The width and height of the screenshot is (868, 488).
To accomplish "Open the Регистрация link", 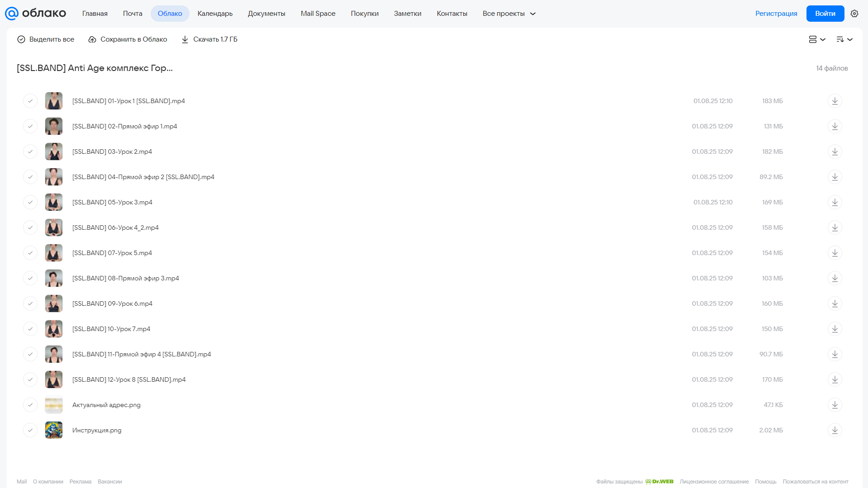I will [776, 14].
